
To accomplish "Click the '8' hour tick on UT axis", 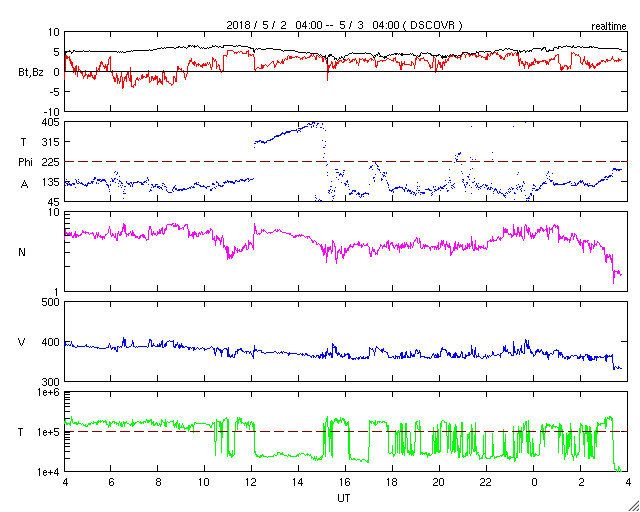I will point(158,481).
